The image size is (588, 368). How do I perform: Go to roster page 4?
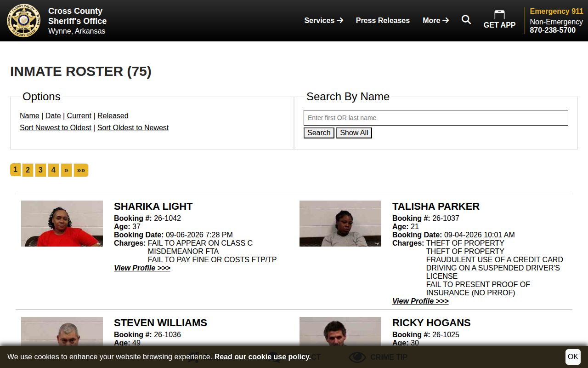click(x=53, y=170)
